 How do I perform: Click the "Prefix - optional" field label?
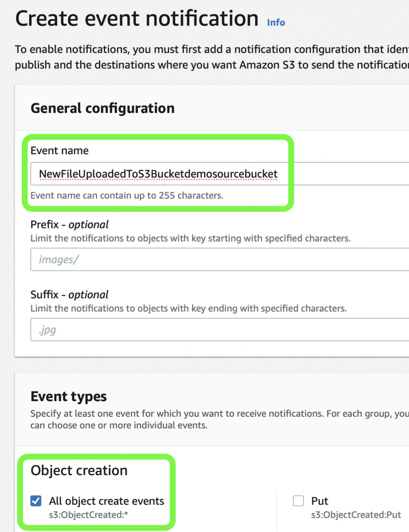pos(70,224)
